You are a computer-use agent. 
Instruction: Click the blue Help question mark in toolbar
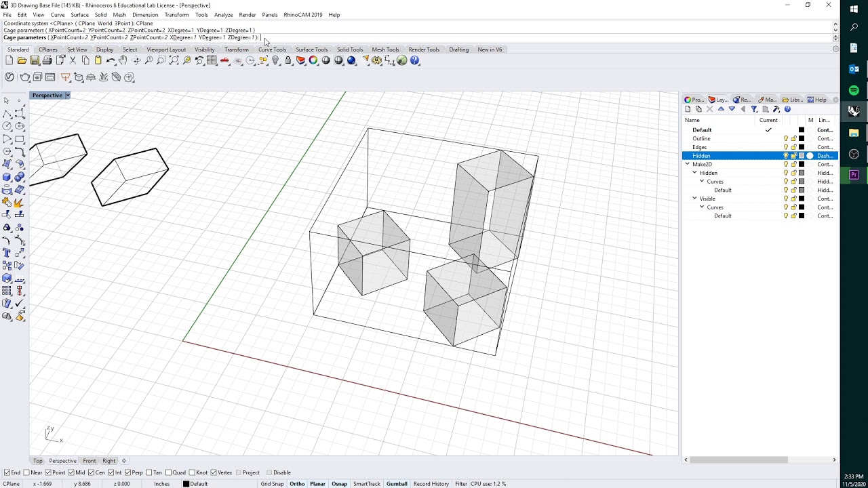(x=414, y=60)
